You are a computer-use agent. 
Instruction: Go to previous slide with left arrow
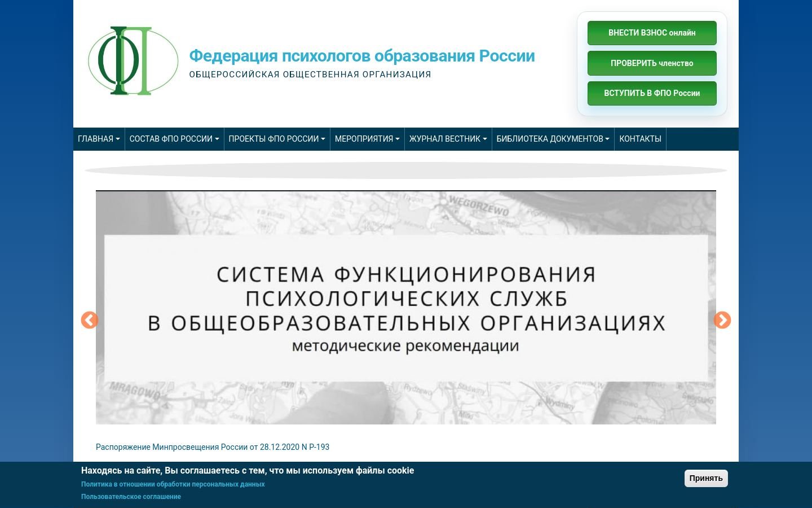pos(90,320)
